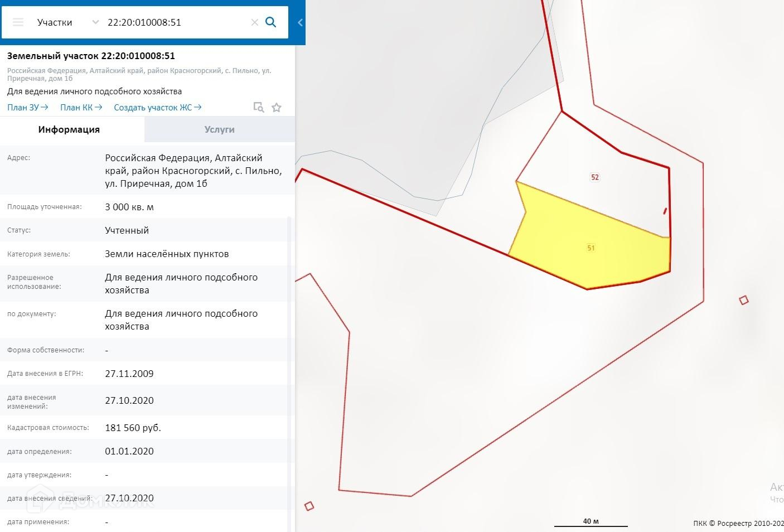
Task: Select the determination date 01.01.2020
Action: (x=129, y=451)
